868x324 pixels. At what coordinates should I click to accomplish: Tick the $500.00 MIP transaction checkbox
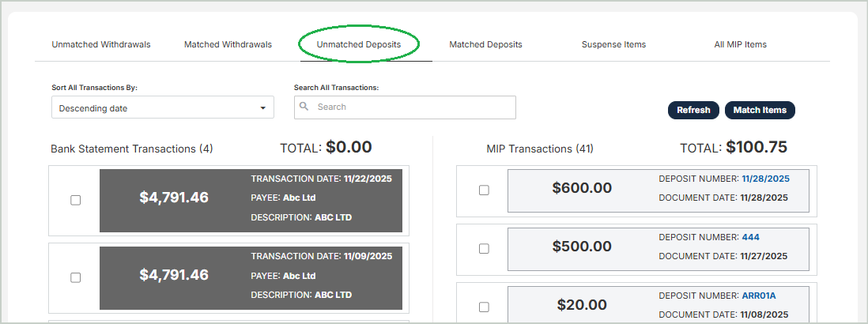click(484, 248)
